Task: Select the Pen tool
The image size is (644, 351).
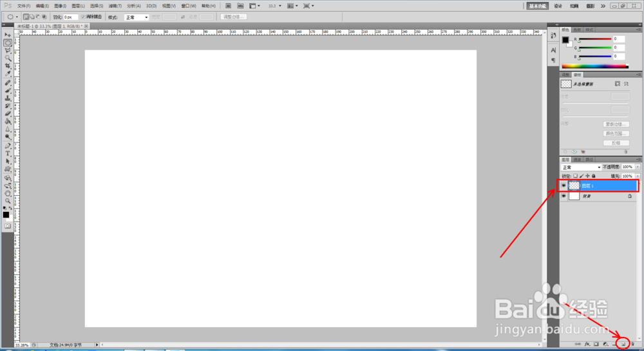Action: (7, 146)
